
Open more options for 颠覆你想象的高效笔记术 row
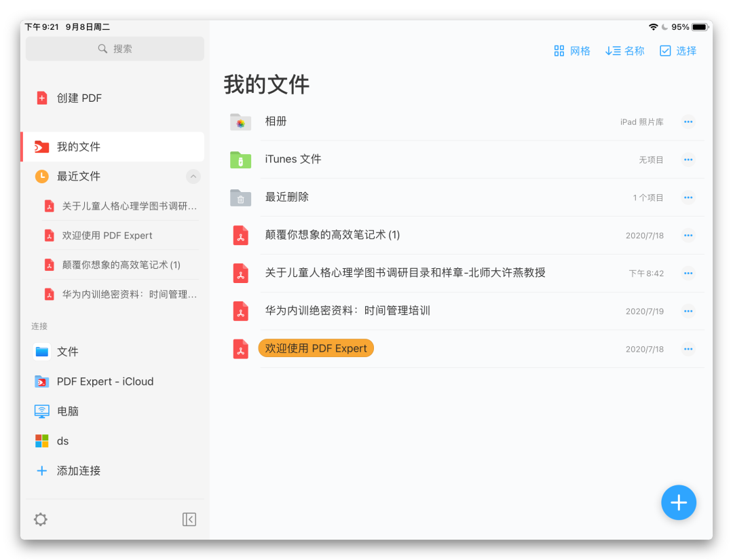tap(688, 236)
